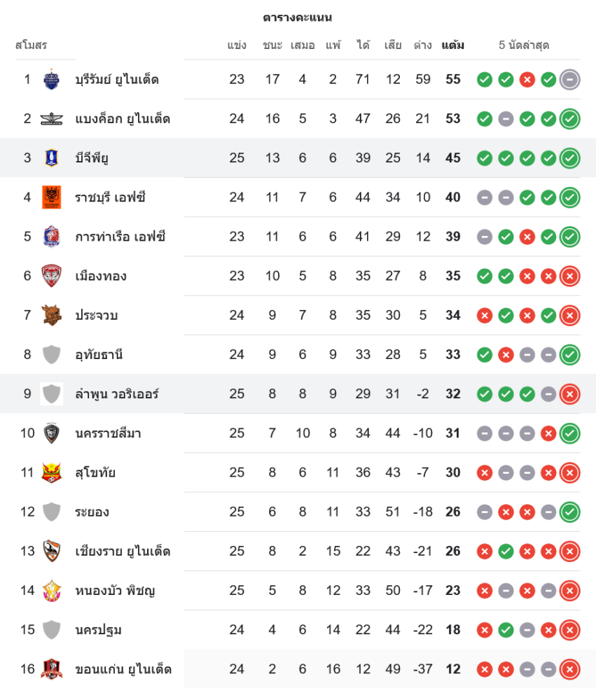The height and width of the screenshot is (700, 596).
Task: Click the แต้ม points column header
Action: [453, 45]
